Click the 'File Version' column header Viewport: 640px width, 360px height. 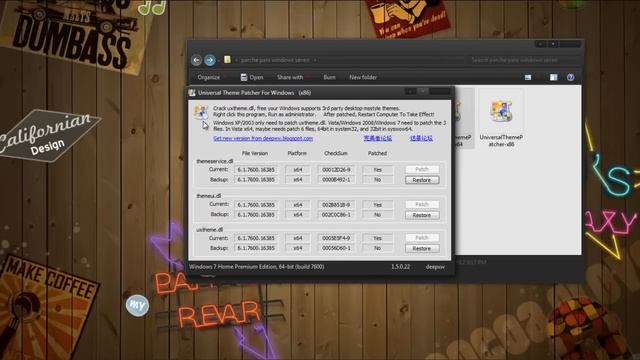(x=255, y=153)
